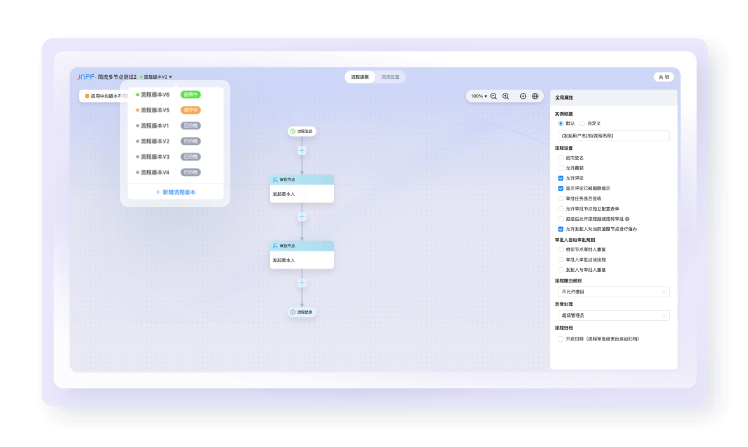The height and width of the screenshot is (447, 748).
Task: Click the JNPF logo
Action: coord(86,77)
